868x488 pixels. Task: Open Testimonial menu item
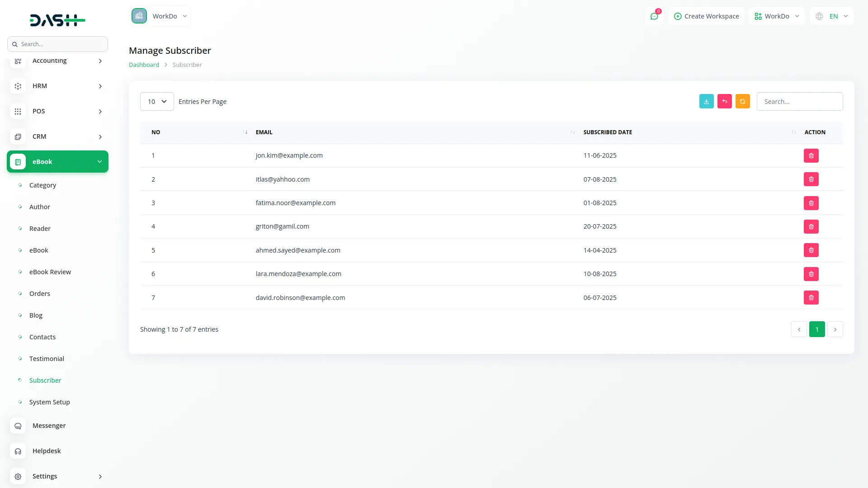coord(47,359)
